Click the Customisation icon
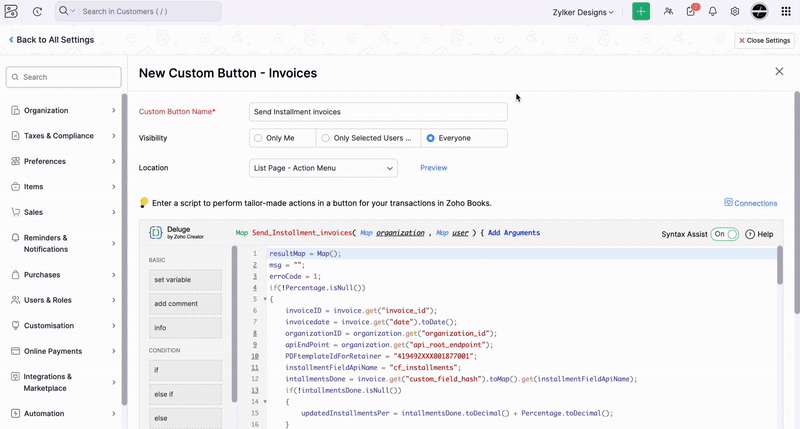The image size is (800, 429). pos(15,325)
